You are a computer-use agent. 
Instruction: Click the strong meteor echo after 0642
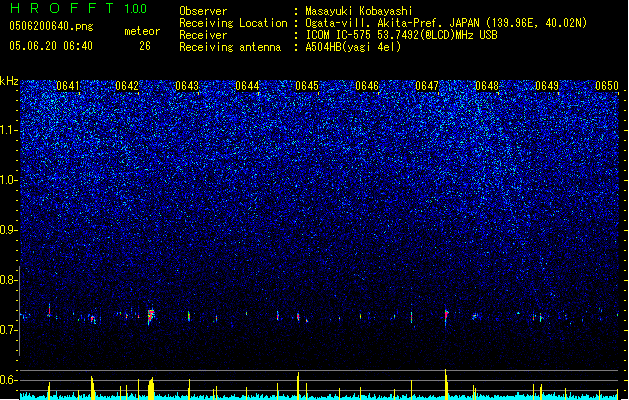pos(151,315)
